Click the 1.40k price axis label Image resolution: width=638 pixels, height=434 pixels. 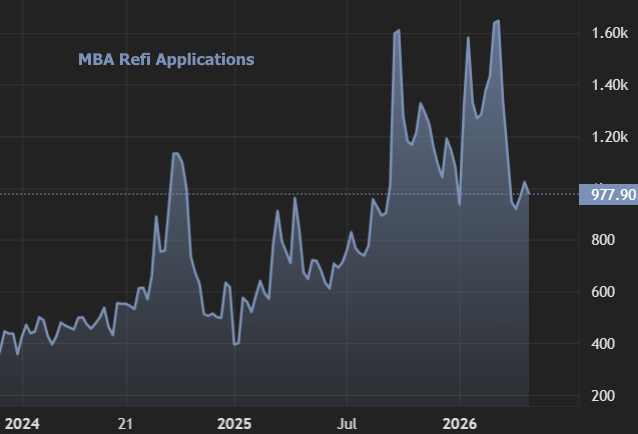point(607,85)
